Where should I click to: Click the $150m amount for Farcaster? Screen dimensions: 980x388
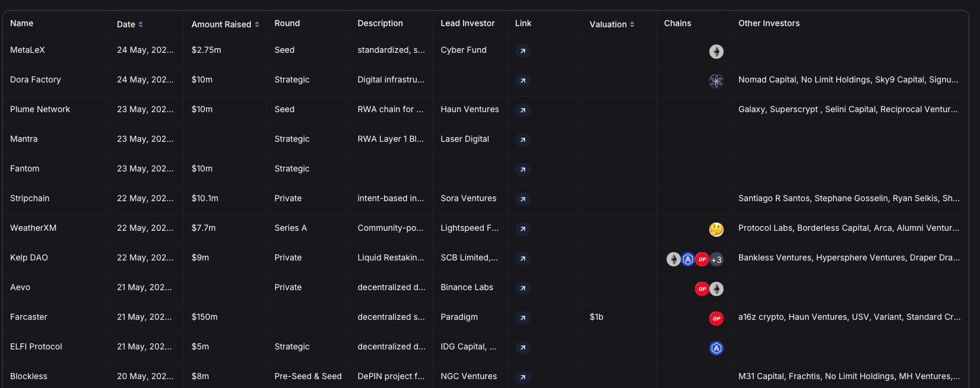pyautogui.click(x=204, y=317)
